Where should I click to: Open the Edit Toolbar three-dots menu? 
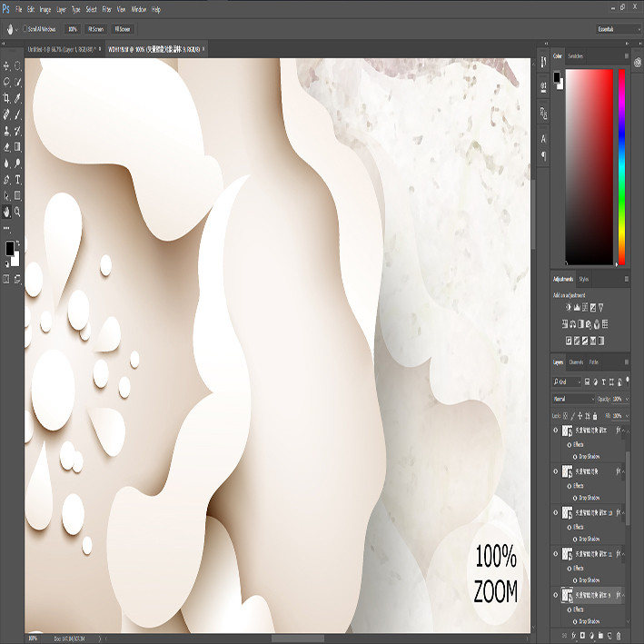coord(6,228)
